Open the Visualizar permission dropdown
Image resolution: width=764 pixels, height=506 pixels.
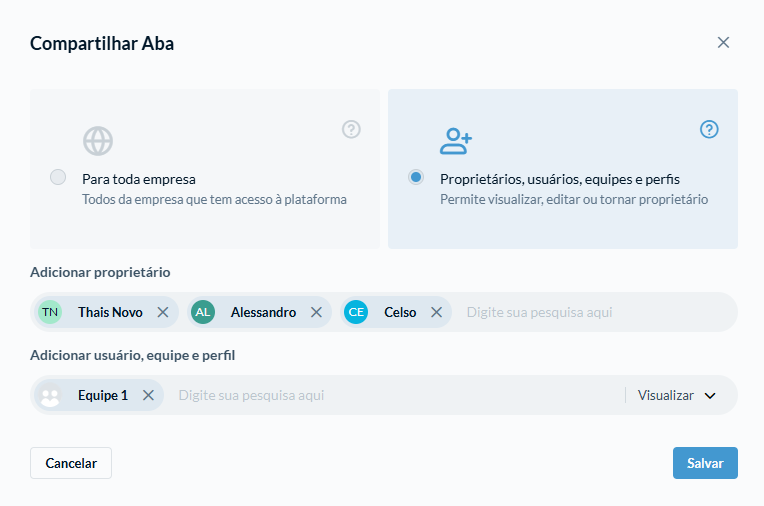(677, 395)
